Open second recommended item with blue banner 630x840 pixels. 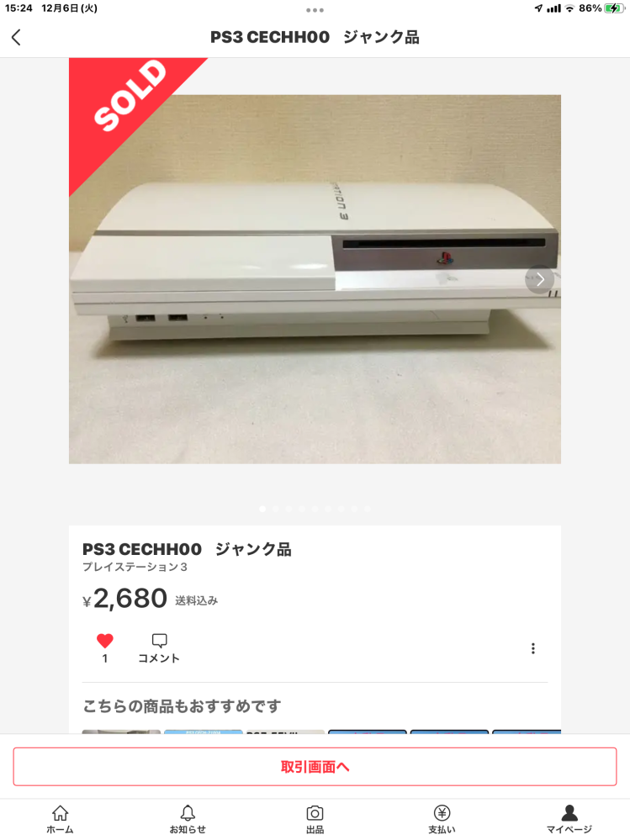click(x=204, y=732)
